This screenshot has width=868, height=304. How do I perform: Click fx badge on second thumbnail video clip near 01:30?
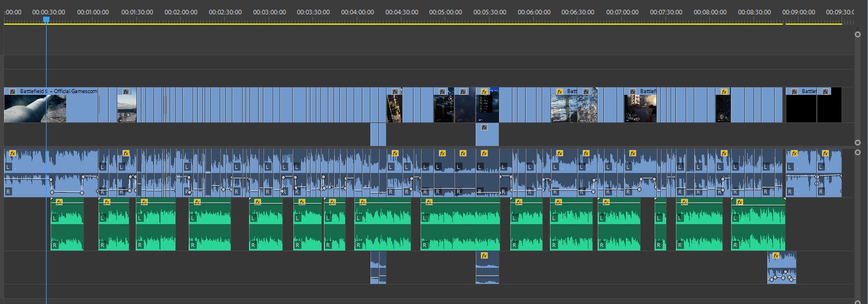pyautogui.click(x=125, y=91)
